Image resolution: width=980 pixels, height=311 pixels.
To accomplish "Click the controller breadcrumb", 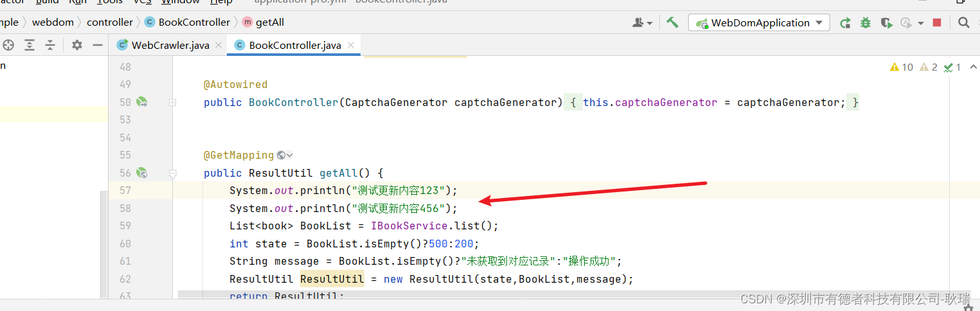I will (110, 22).
